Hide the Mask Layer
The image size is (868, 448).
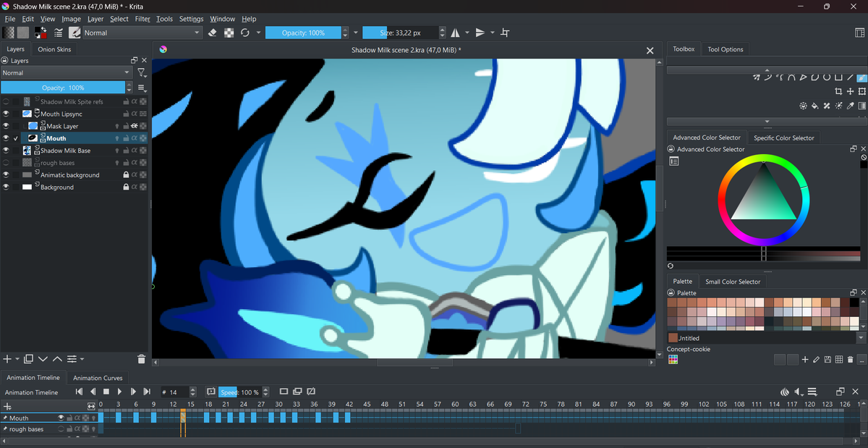pyautogui.click(x=6, y=126)
